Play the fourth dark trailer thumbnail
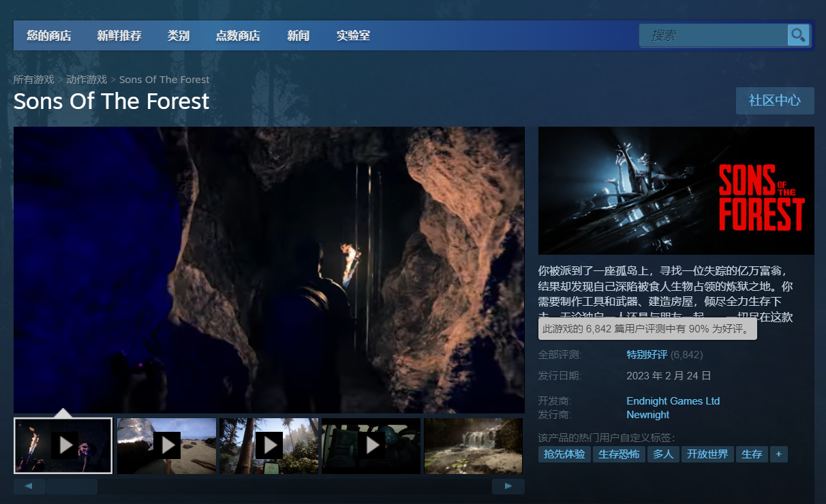Image resolution: width=826 pixels, height=504 pixels. click(371, 445)
